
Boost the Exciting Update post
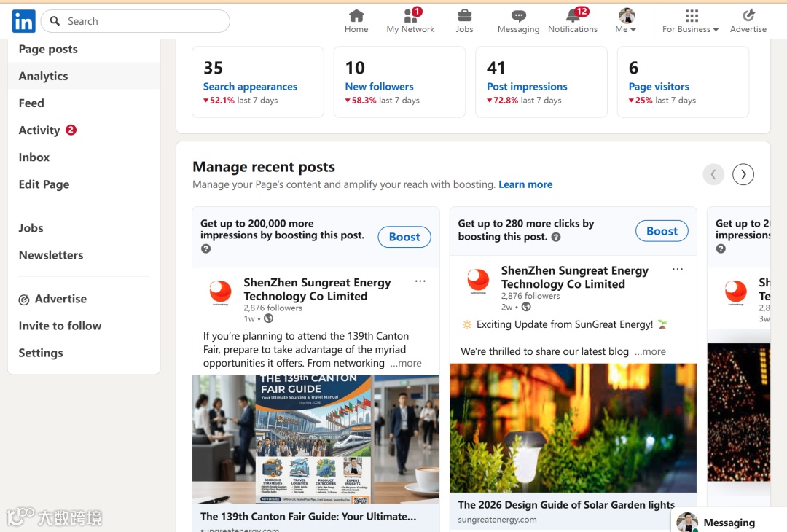(x=662, y=231)
